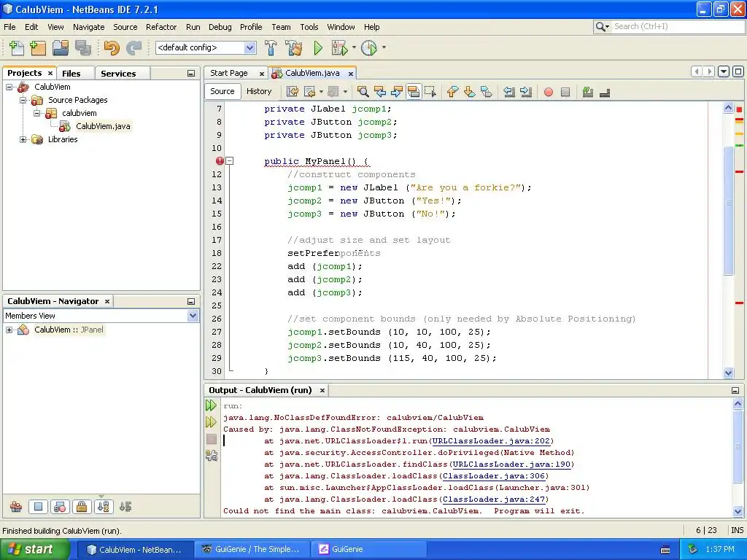Go to Previous Bookmark arrow icon
The height and width of the screenshot is (560, 747).
(452, 92)
